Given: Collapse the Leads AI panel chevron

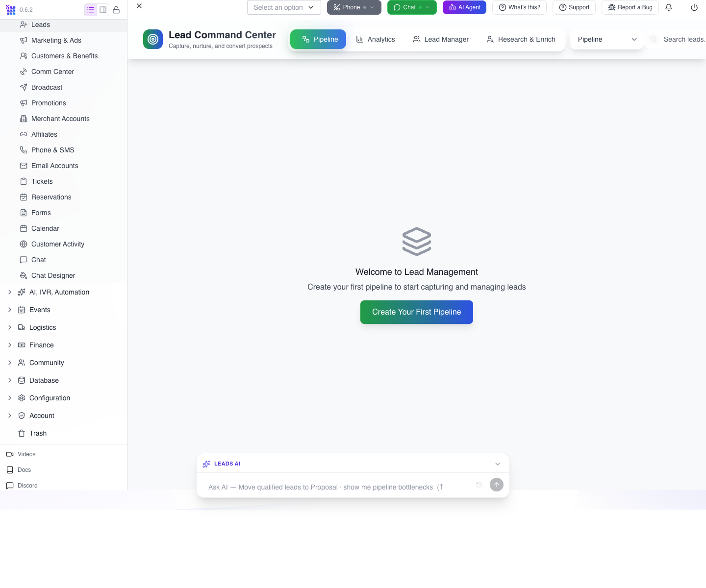Looking at the screenshot, I should tap(498, 464).
